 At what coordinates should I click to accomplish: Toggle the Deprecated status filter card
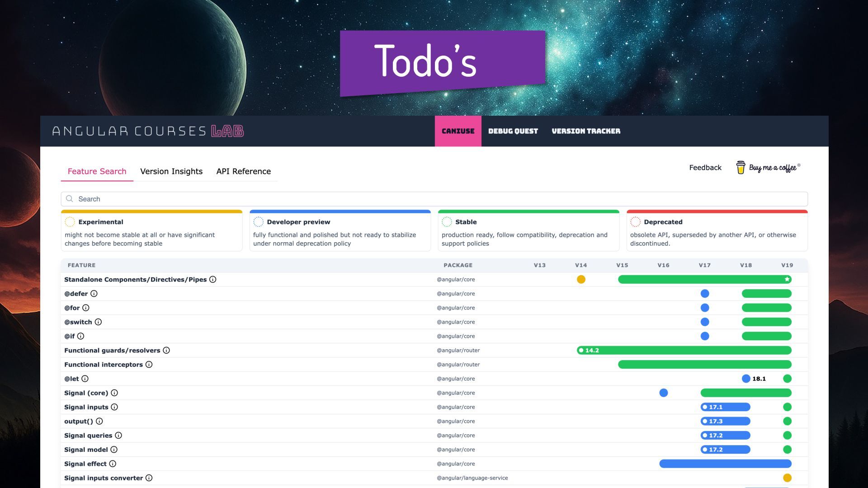[x=717, y=231]
